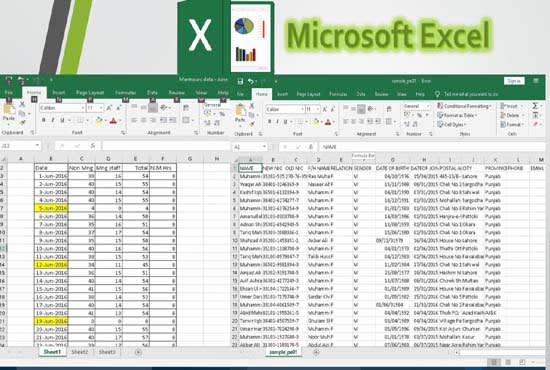Screen dimensions: 550x370
Task: Click Format button in Cells group
Action: 511,124
